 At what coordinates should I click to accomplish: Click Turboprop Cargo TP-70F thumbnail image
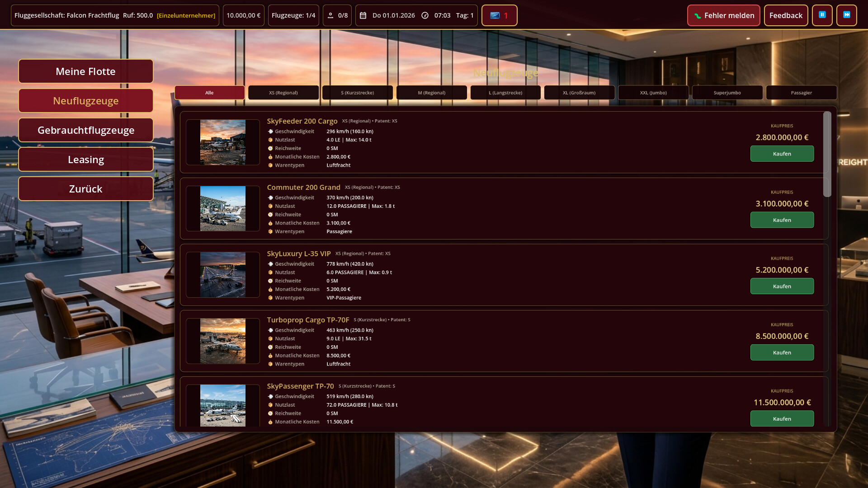pos(223,341)
